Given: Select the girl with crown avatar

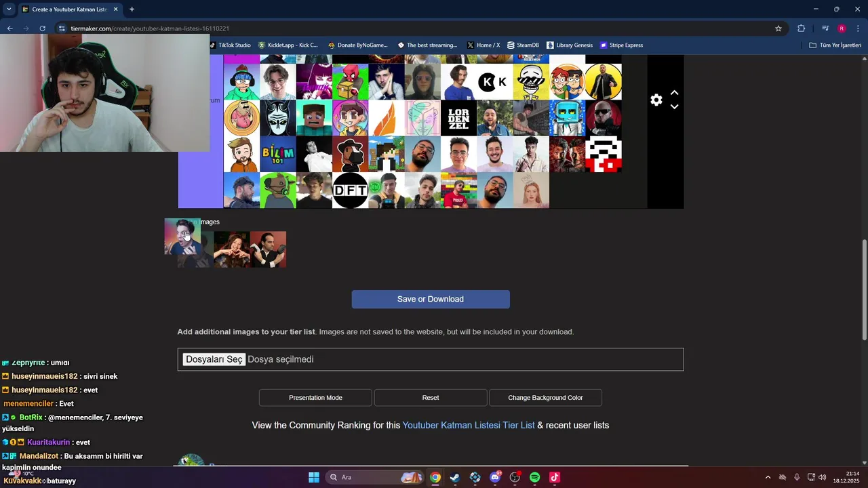Looking at the screenshot, I should click(x=531, y=190).
